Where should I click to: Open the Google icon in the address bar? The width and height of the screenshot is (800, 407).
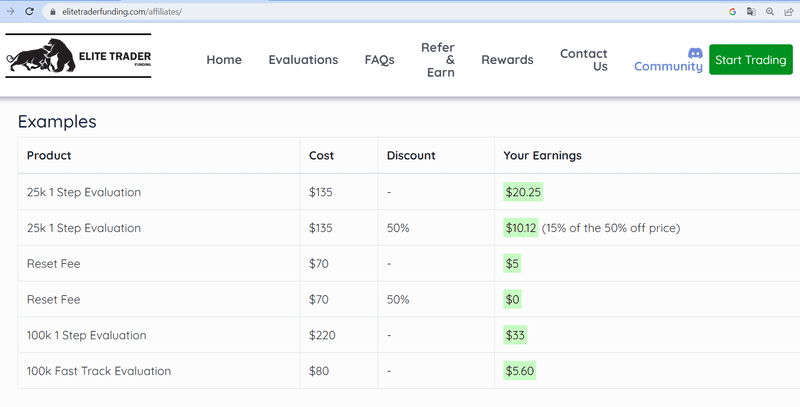point(733,12)
